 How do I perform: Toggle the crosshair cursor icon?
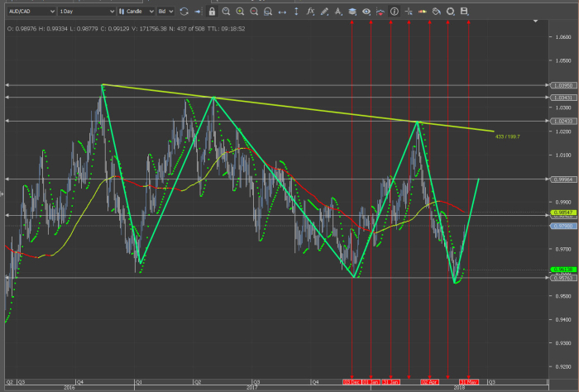click(x=409, y=12)
